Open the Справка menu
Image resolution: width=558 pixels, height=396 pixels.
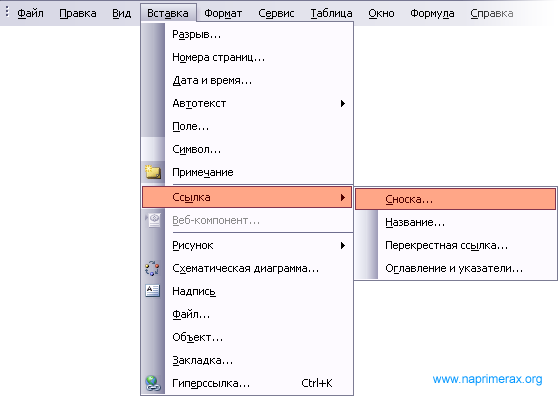[x=491, y=13]
